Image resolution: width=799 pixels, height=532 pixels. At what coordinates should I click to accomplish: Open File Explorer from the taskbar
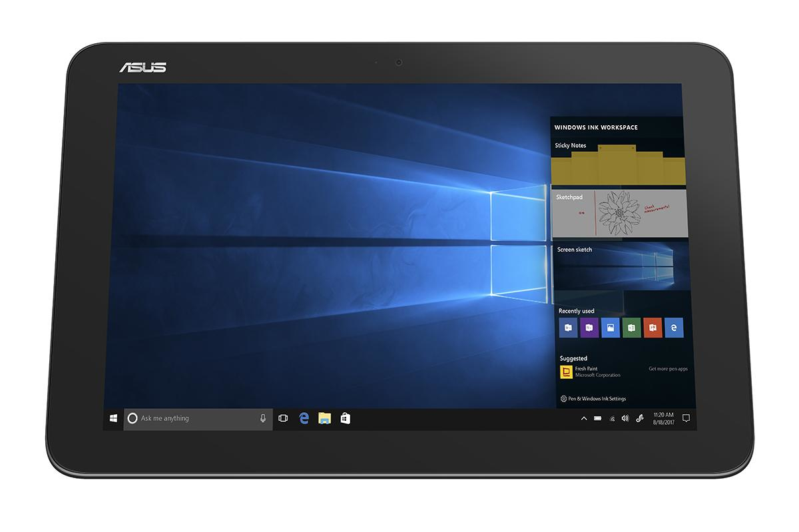tap(324, 418)
